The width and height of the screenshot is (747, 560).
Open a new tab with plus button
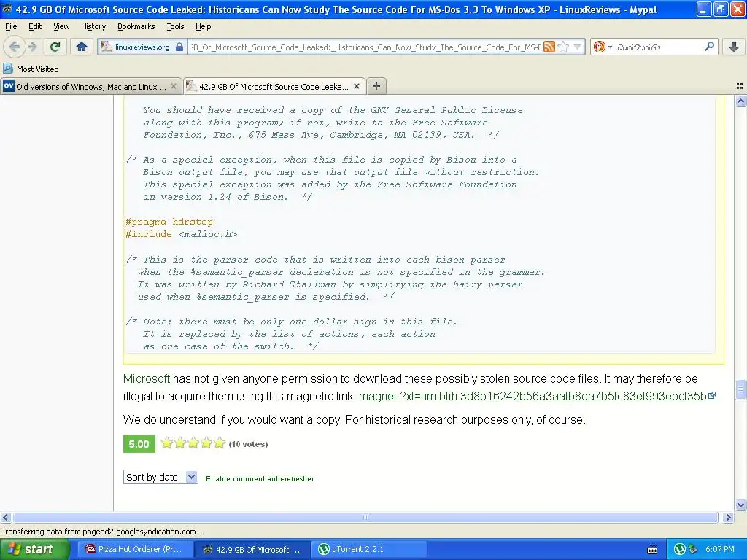click(376, 86)
